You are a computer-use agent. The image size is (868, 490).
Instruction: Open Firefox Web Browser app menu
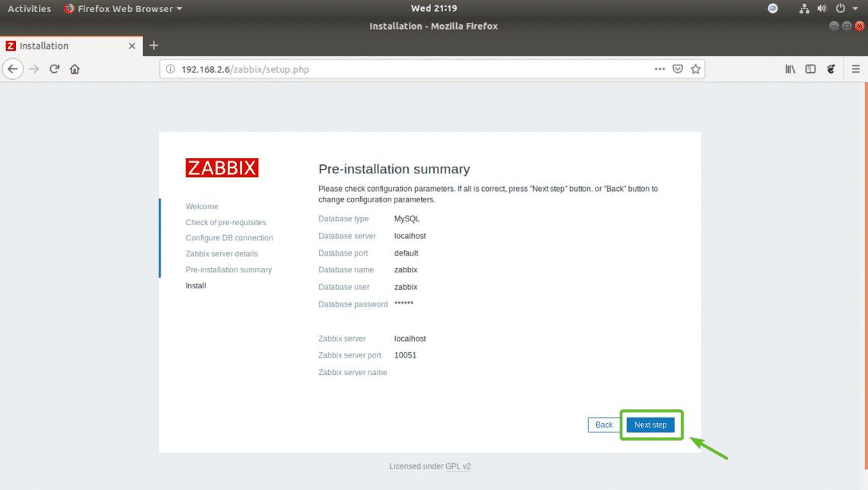(123, 8)
